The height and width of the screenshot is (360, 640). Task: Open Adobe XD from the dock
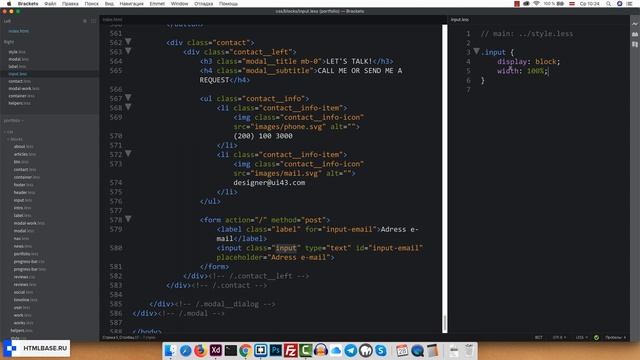pos(216,350)
